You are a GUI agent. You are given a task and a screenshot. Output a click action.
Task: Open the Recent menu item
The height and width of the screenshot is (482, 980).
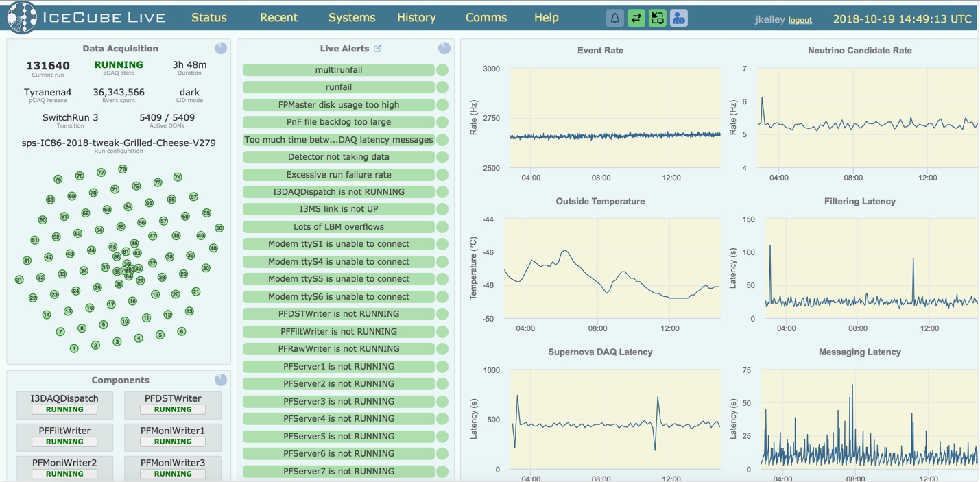(278, 18)
